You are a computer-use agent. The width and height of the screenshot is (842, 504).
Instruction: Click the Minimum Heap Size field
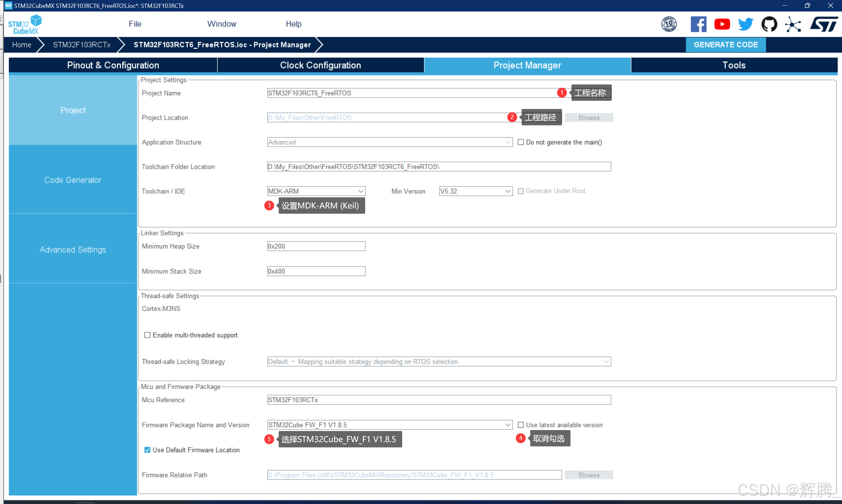coord(316,246)
